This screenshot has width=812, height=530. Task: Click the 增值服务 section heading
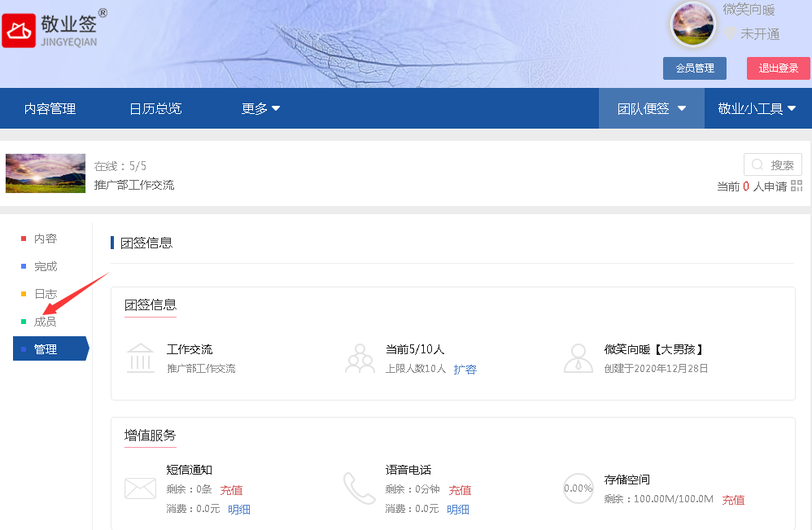(151, 436)
